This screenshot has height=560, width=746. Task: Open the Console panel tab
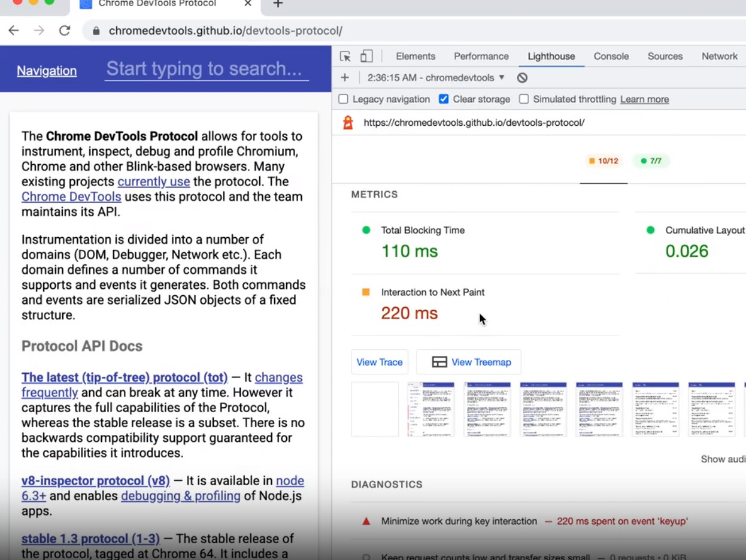[x=611, y=56]
